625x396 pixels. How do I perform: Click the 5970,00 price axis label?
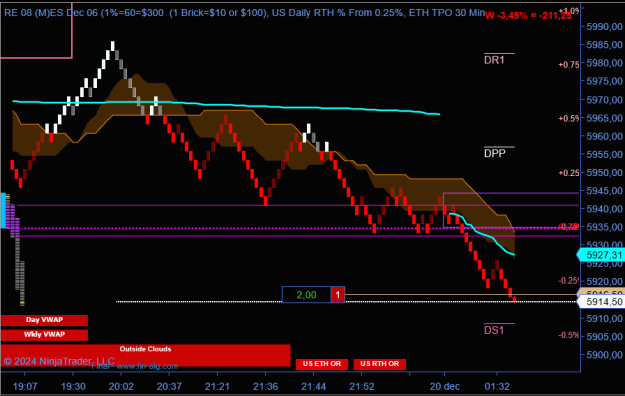[x=604, y=100]
